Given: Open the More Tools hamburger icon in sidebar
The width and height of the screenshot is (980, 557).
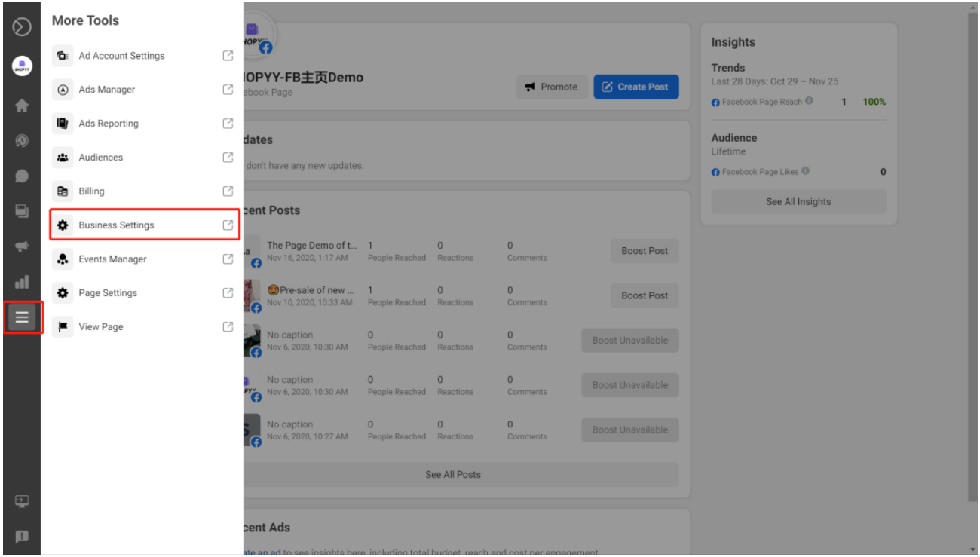Looking at the screenshot, I should click(22, 317).
